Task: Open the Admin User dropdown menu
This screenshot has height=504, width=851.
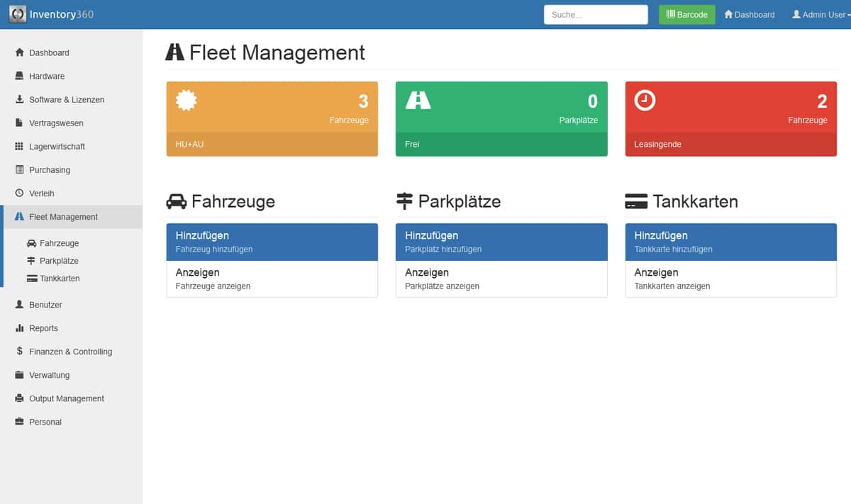Action: click(819, 14)
